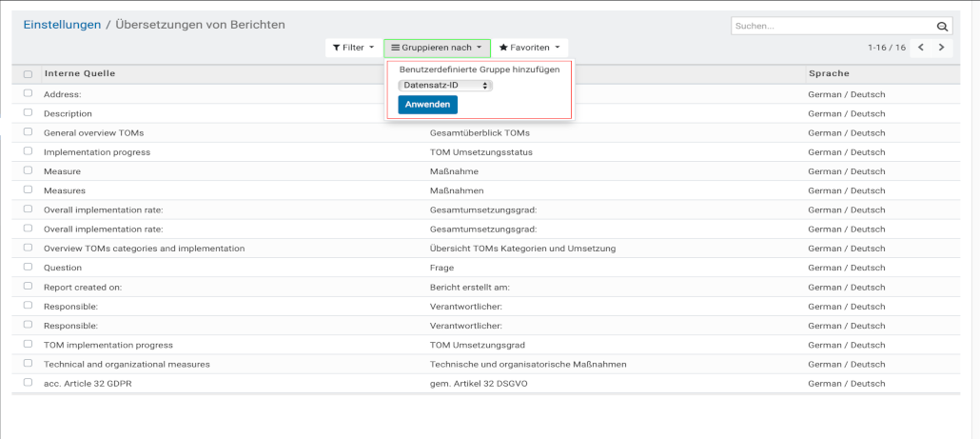Go to previous page arrow

coord(921,48)
